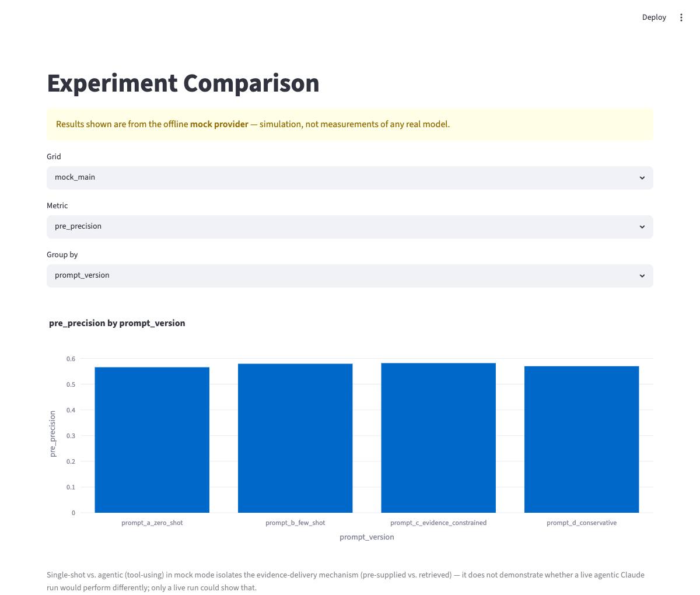This screenshot has height=595, width=700.
Task: Open the Grid dropdown showing mock_main
Action: (350, 177)
